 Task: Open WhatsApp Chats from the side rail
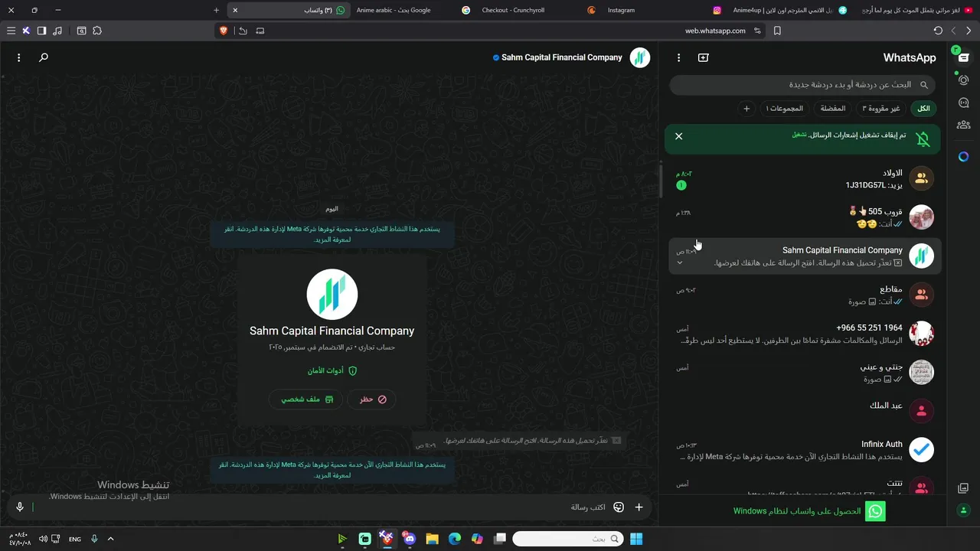click(x=963, y=57)
